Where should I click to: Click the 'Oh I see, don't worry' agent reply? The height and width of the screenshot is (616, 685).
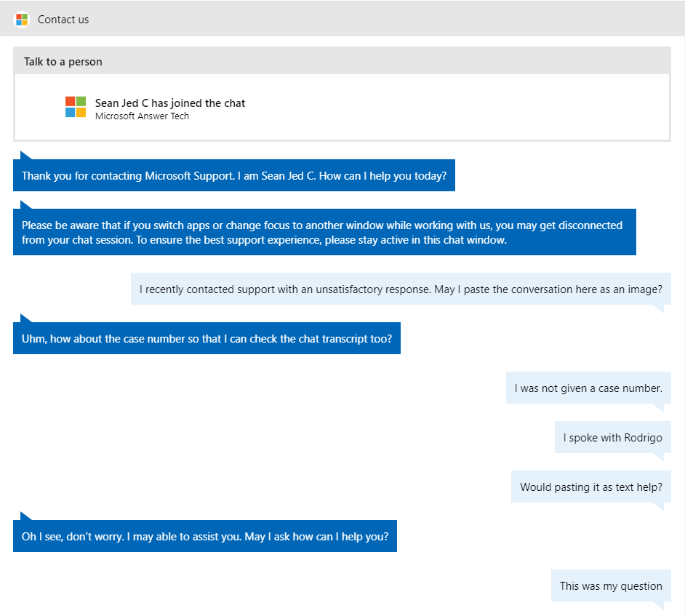pyautogui.click(x=205, y=537)
